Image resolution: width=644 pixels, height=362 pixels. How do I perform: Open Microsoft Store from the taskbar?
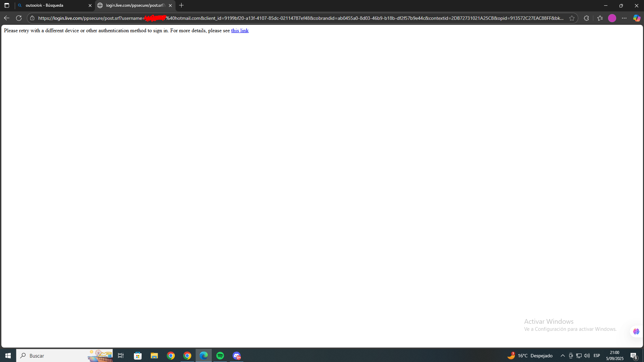(138, 355)
